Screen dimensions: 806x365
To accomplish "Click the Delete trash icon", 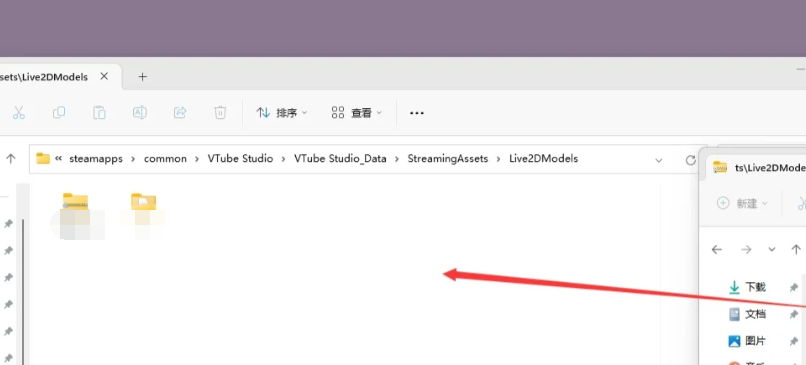I will click(220, 113).
